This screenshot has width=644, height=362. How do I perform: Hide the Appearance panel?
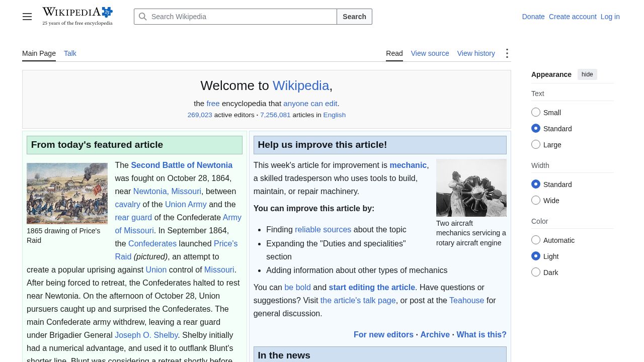click(587, 74)
